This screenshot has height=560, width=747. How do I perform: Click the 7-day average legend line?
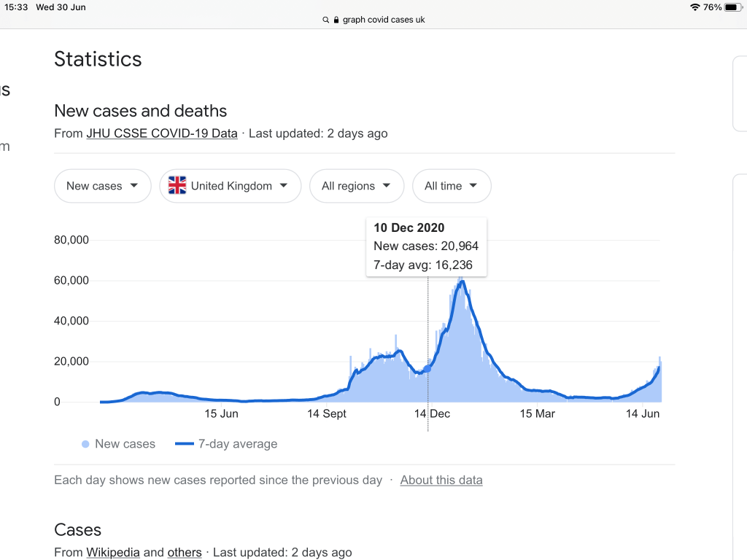185,444
